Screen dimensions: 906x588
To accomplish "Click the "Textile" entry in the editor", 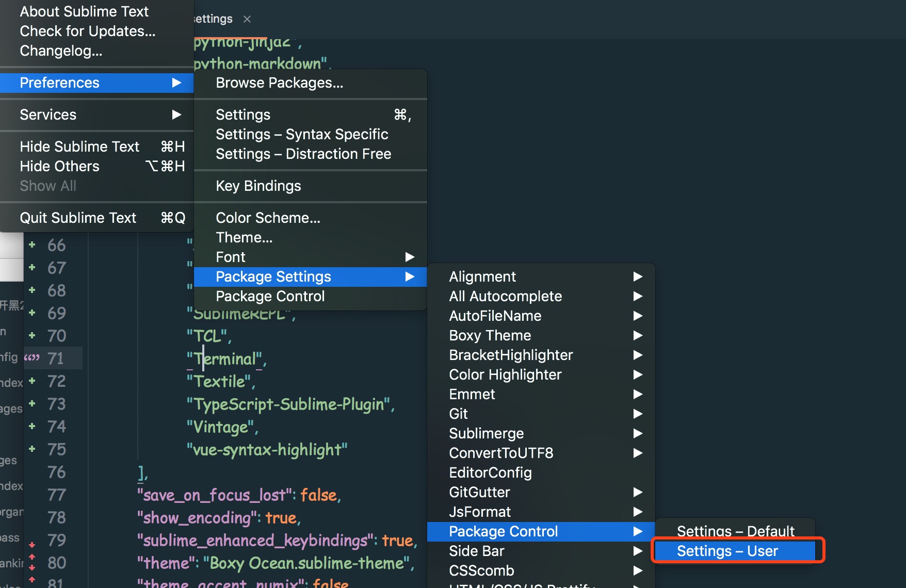I will tap(218, 382).
